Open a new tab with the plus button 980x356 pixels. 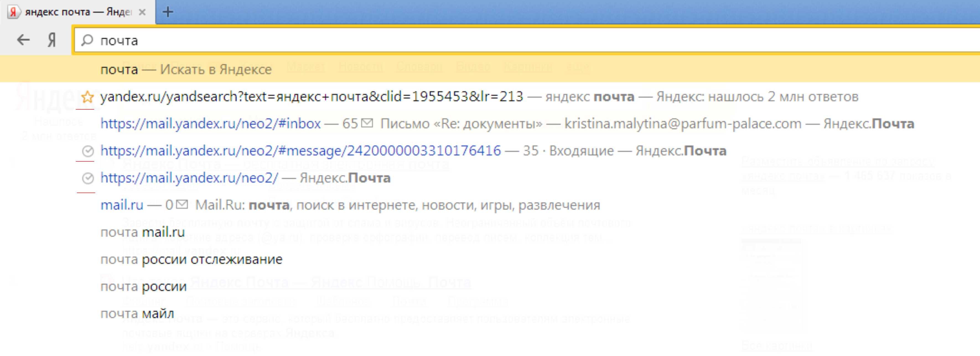point(168,12)
